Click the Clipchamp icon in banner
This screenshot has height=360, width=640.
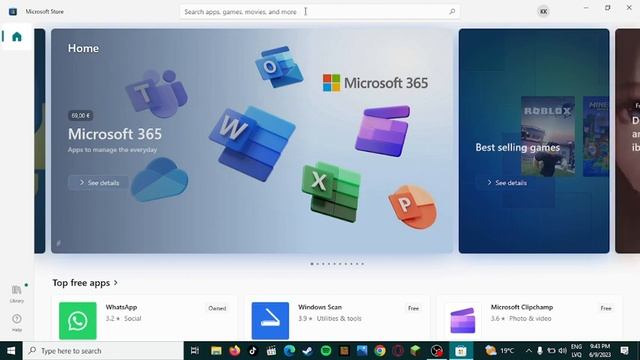(383, 131)
